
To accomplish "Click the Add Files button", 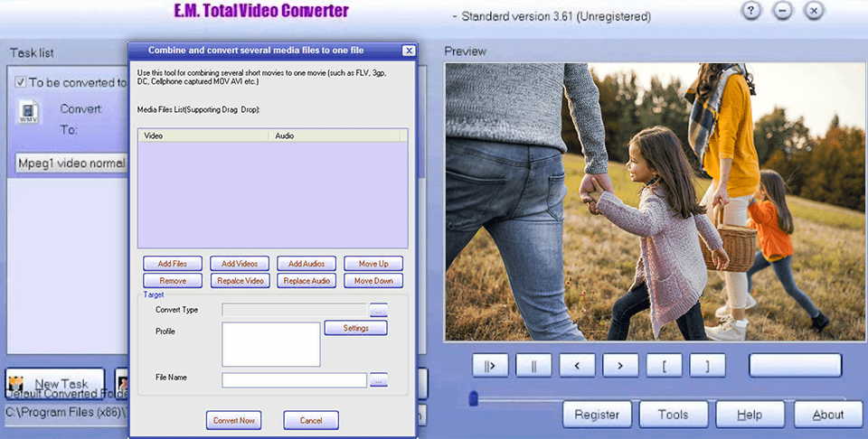I will (x=173, y=264).
